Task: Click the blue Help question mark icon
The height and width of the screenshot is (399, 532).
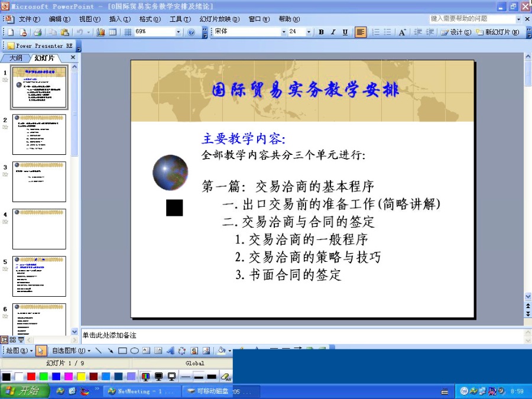Action: [191, 33]
